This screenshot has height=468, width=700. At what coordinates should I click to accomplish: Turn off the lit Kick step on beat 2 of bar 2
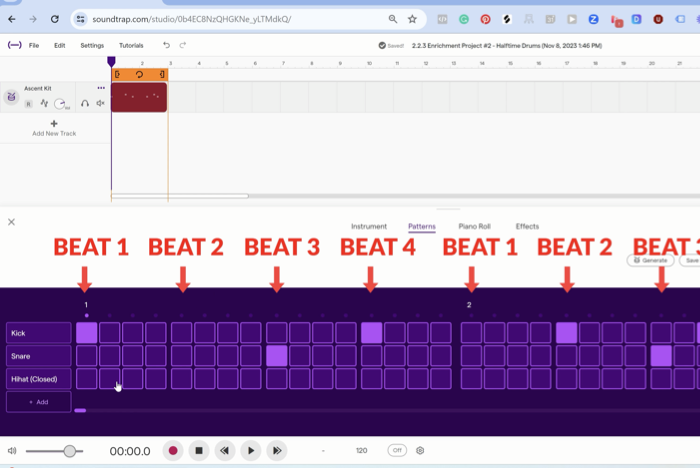click(x=567, y=333)
